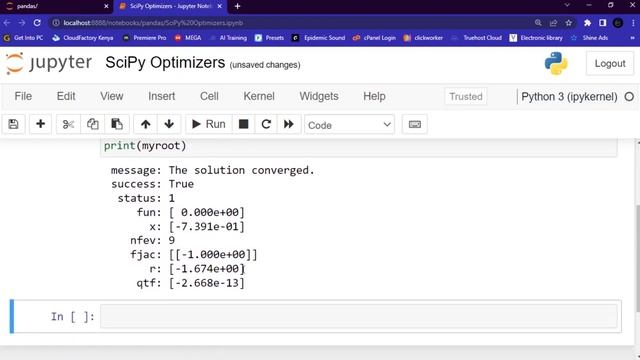Move selected cell down arrow

click(169, 124)
